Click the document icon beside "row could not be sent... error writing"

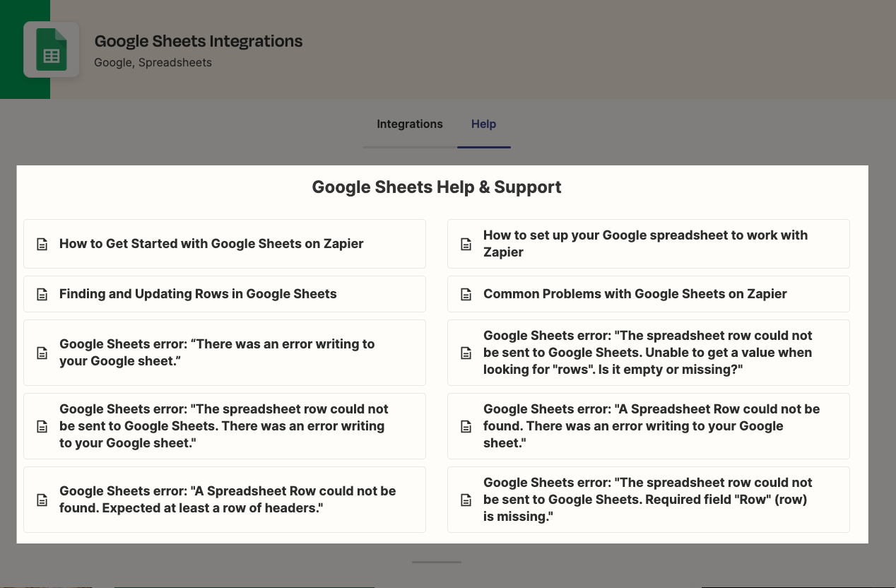(x=42, y=427)
